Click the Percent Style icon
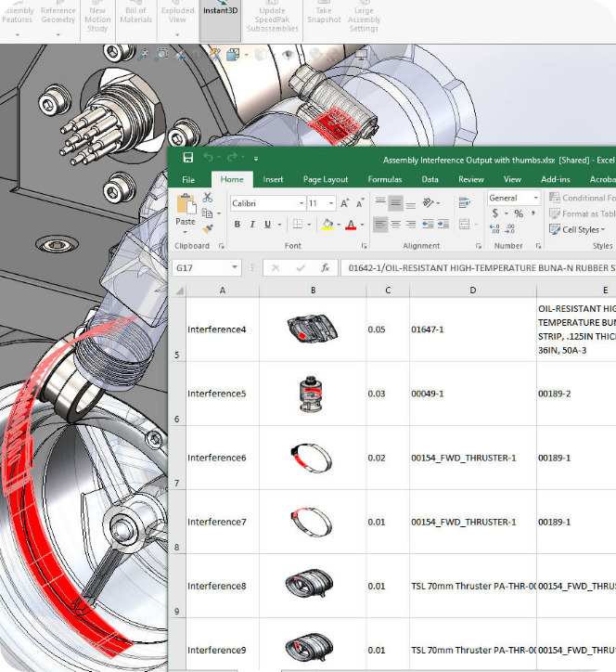Screen dimensions: 616x672 pos(518,213)
